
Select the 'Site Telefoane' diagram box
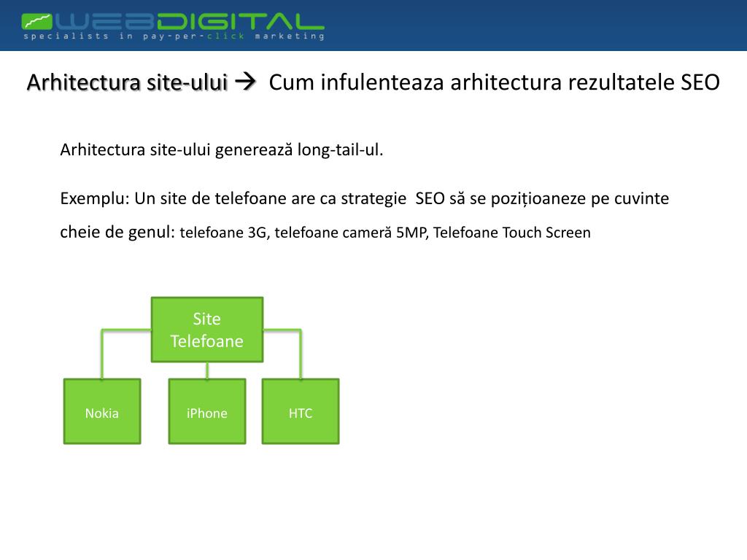(207, 330)
